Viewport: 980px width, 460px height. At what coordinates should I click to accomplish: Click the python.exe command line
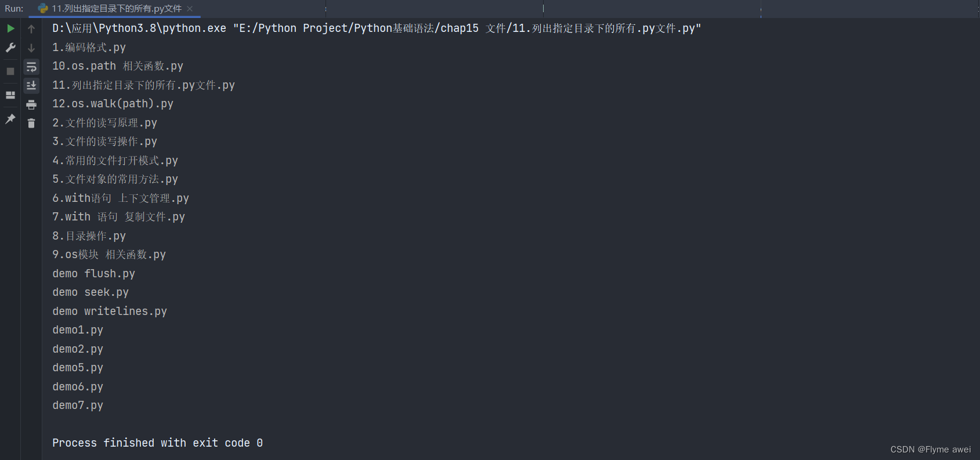[377, 28]
